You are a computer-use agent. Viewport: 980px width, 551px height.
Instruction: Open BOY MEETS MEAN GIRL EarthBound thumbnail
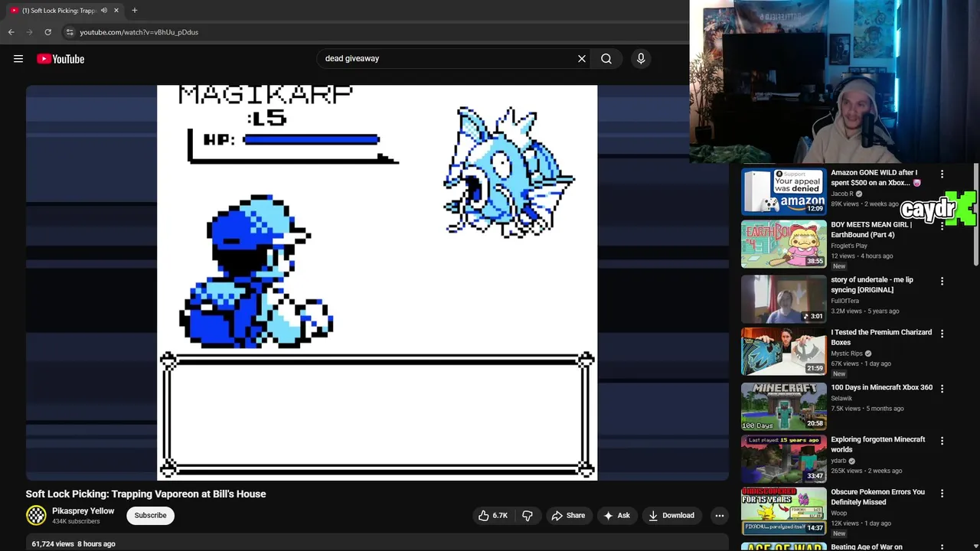(x=784, y=244)
